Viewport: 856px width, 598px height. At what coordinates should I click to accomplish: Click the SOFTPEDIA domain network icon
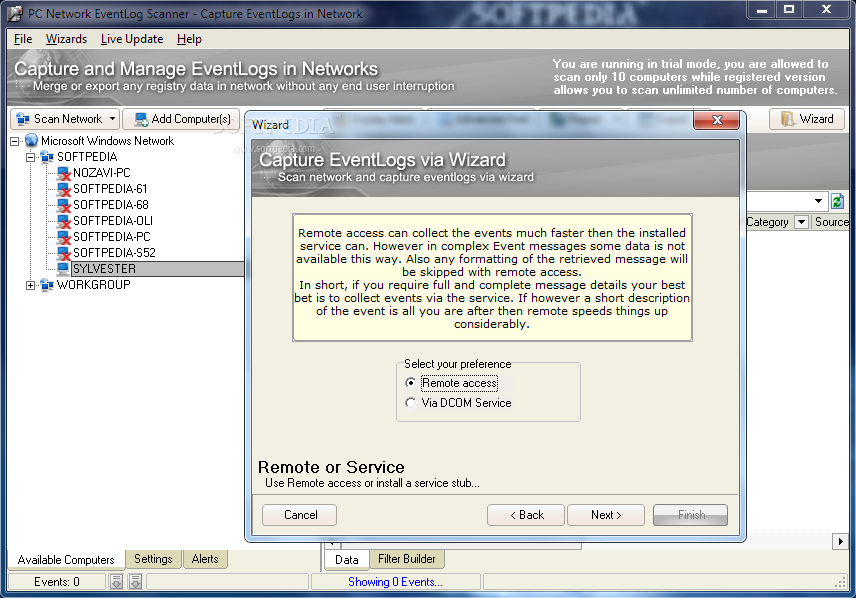tap(47, 157)
